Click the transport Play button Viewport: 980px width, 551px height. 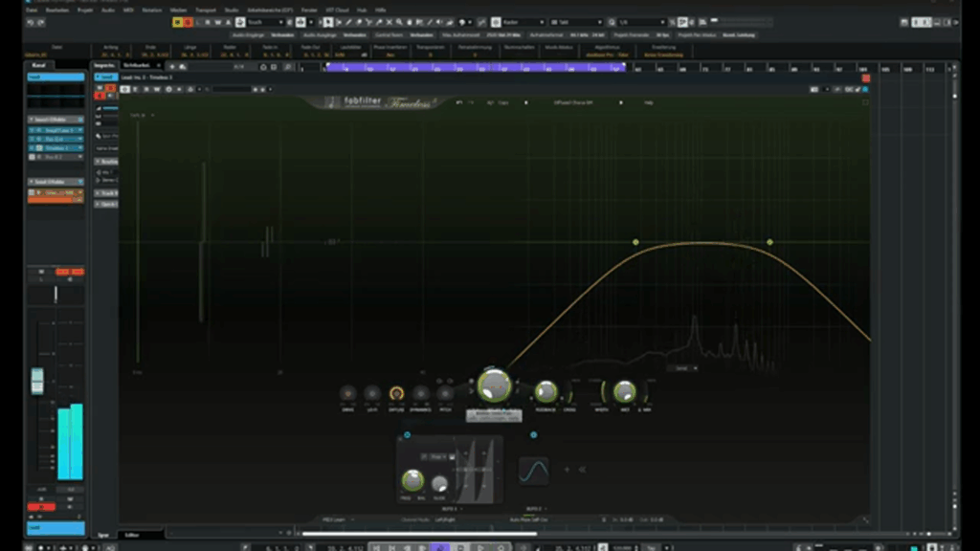click(x=480, y=548)
